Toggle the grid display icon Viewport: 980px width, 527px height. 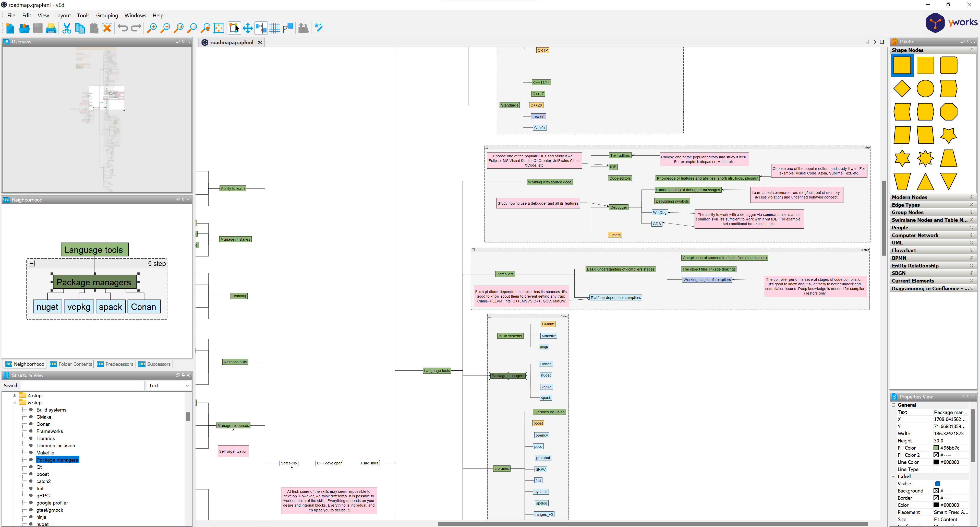[274, 28]
